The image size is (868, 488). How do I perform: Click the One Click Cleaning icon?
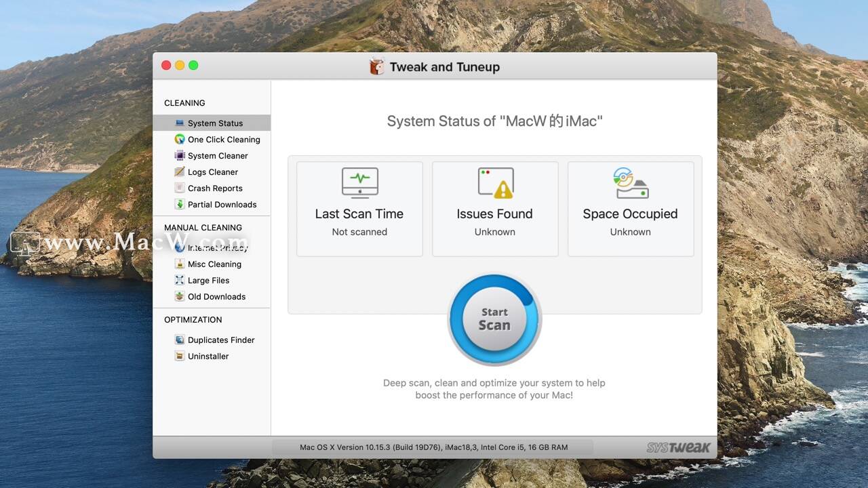pyautogui.click(x=180, y=140)
